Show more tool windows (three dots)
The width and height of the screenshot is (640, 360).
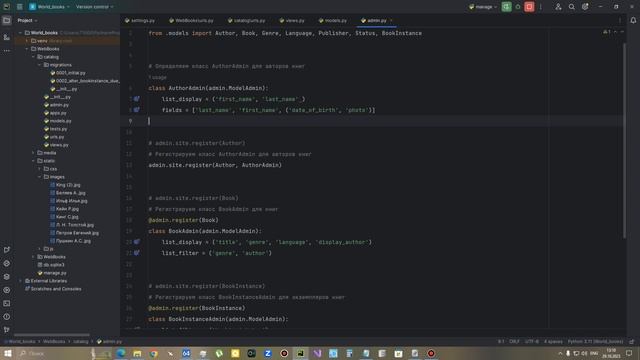coord(7,51)
